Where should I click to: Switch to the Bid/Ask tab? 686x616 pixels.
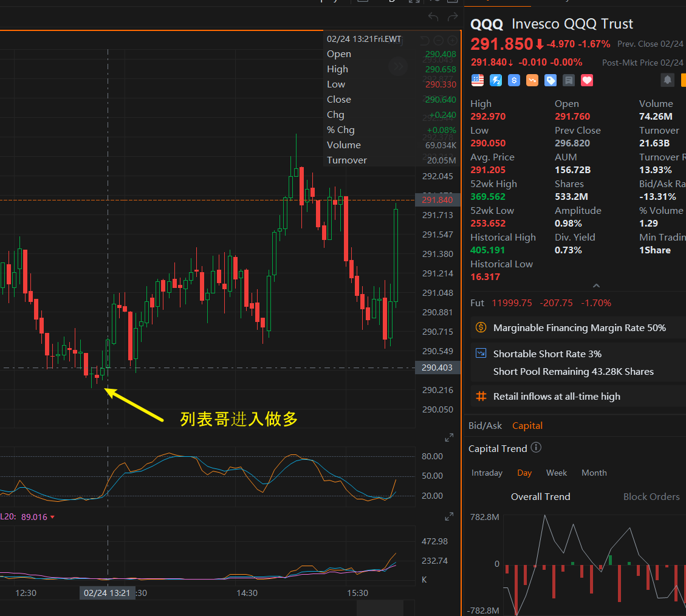point(485,426)
